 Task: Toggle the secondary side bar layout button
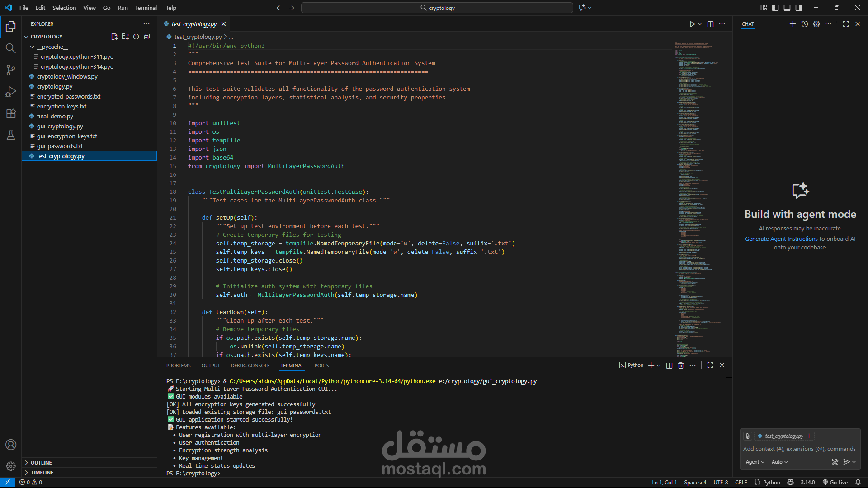click(799, 8)
